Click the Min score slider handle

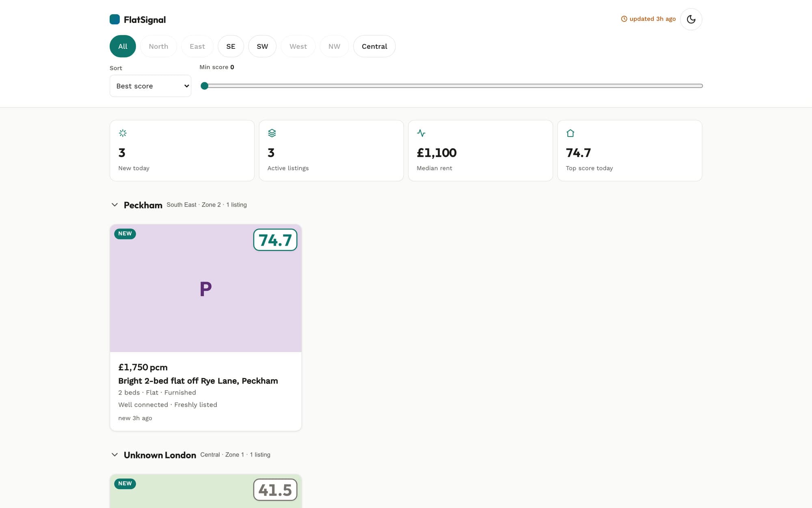[x=205, y=86]
